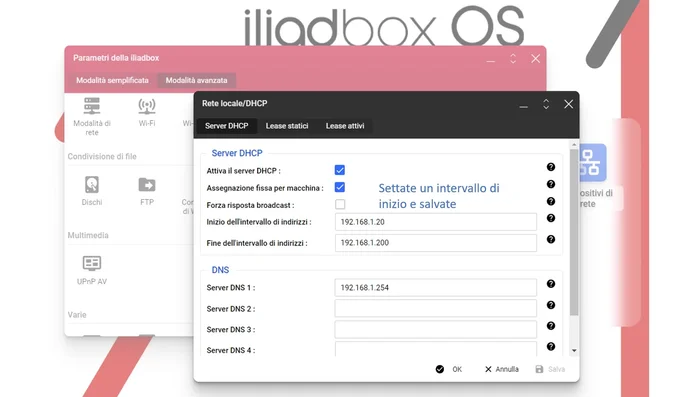This screenshot has width=699, height=397.
Task: Select Modalità avanzata tab
Action: pos(197,81)
